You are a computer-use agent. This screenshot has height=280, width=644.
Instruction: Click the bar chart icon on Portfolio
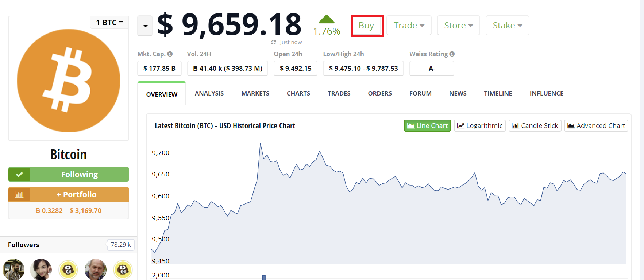pyautogui.click(x=19, y=194)
